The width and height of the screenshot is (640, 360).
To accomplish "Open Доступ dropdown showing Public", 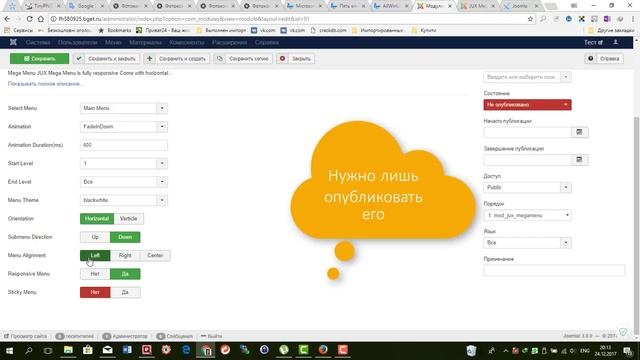I will [x=527, y=187].
